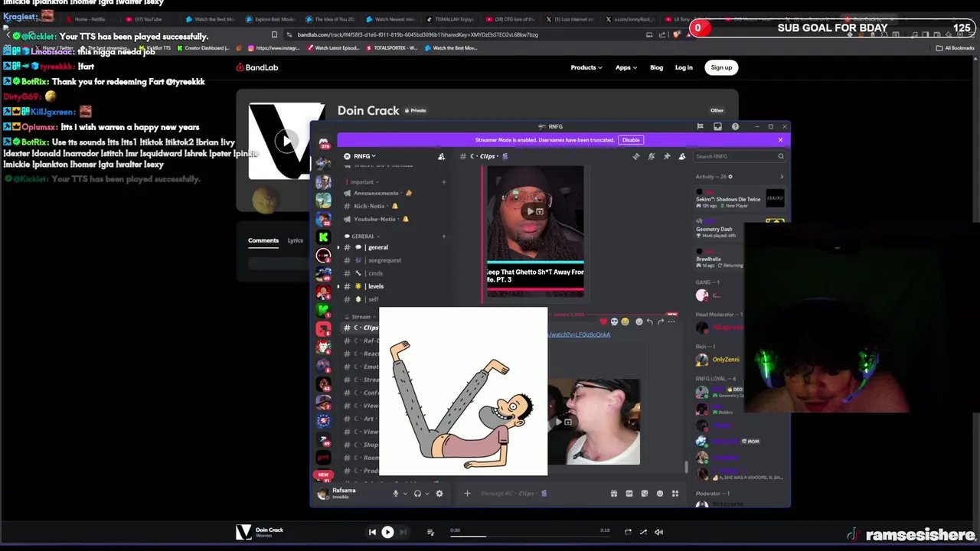Click the Search RNFG field in Discord
This screenshot has width=980, height=551.
tap(739, 156)
